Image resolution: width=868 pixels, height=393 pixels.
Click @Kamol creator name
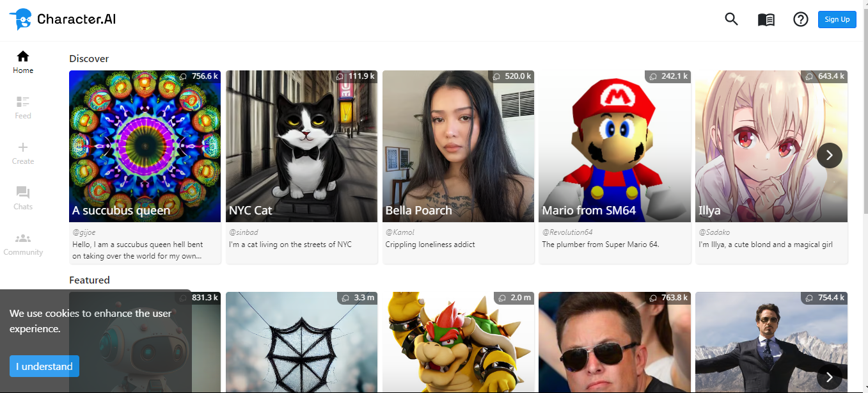pos(400,232)
